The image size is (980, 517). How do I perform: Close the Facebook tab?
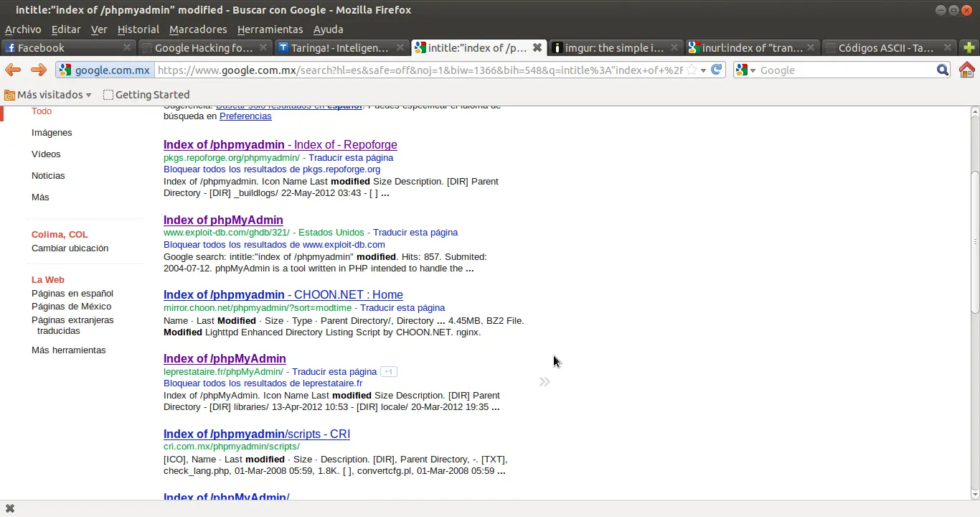(127, 47)
